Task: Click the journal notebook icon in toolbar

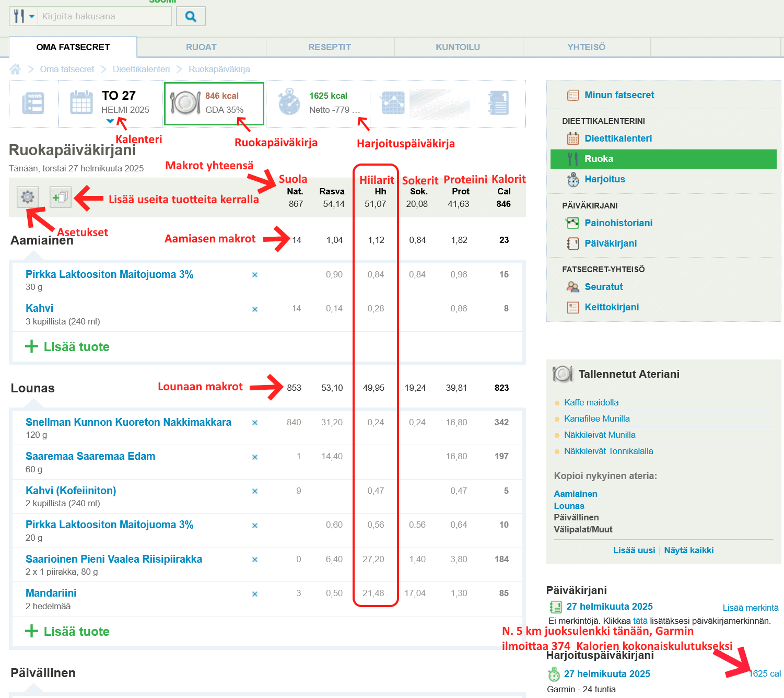Action: click(498, 103)
